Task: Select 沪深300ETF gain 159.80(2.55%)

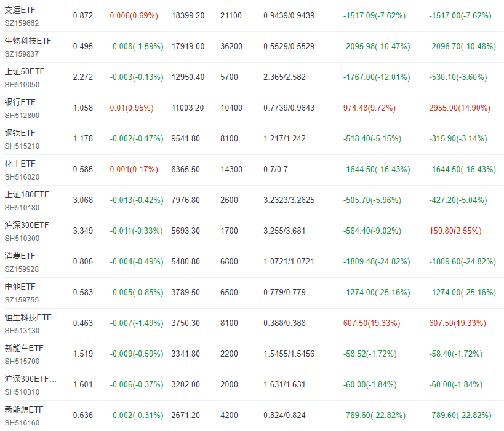Action: pos(455,231)
